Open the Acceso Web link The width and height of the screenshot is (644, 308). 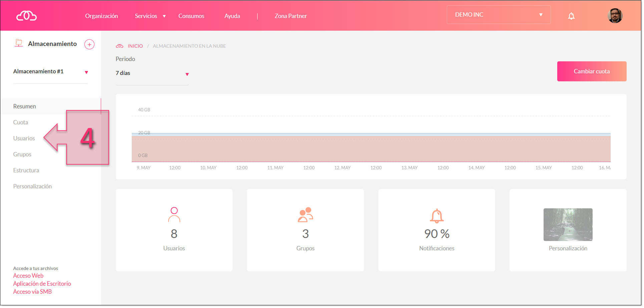pos(28,275)
